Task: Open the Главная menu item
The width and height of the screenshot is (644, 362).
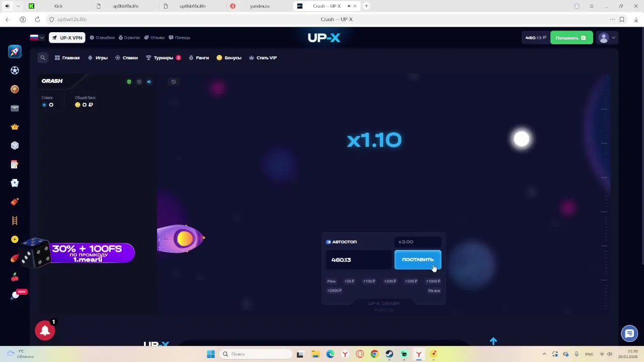Action: [x=67, y=58]
